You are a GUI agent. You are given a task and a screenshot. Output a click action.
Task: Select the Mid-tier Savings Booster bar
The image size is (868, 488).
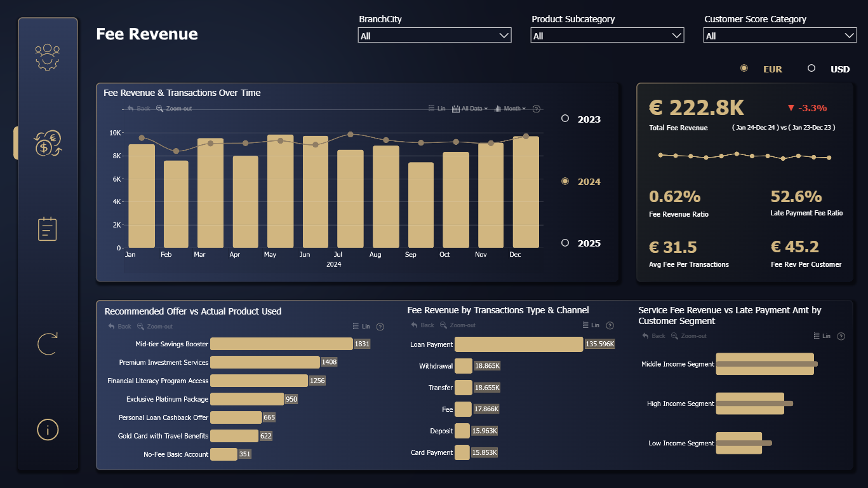coord(281,344)
